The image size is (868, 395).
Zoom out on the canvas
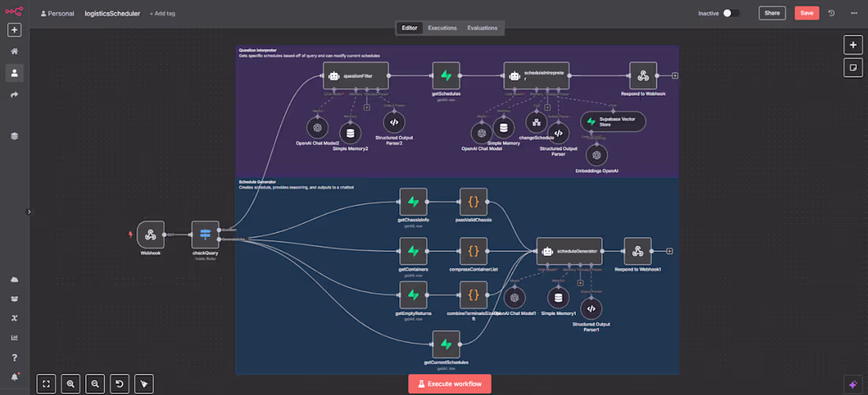point(95,383)
